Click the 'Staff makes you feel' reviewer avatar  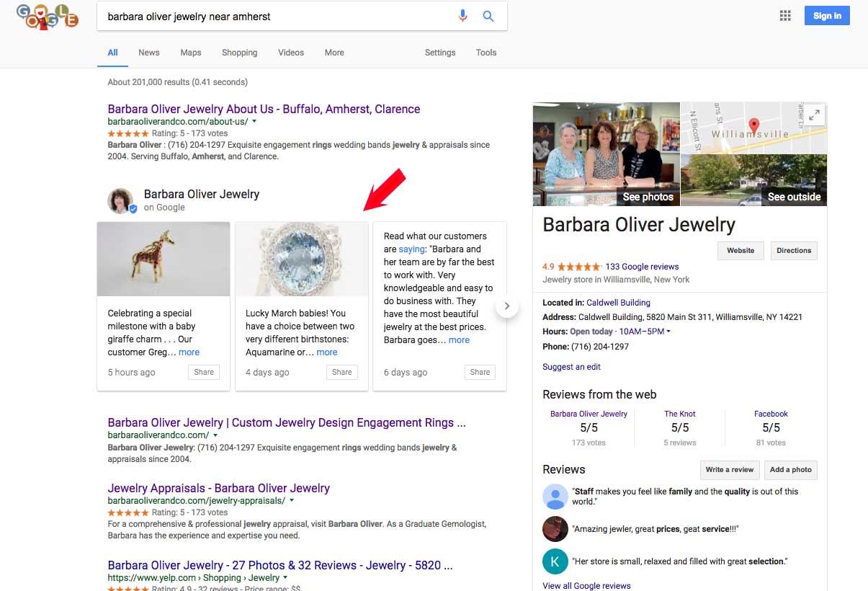pos(555,497)
